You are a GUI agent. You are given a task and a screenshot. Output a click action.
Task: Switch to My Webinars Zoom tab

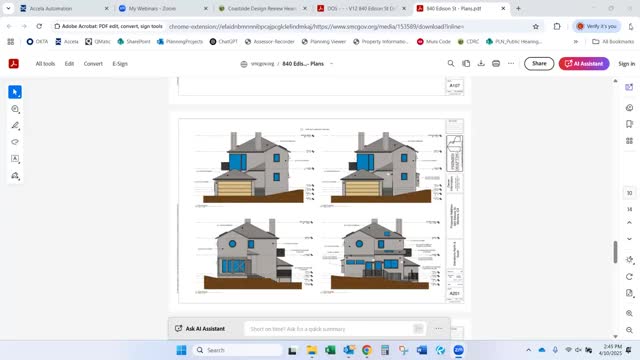[x=163, y=8]
